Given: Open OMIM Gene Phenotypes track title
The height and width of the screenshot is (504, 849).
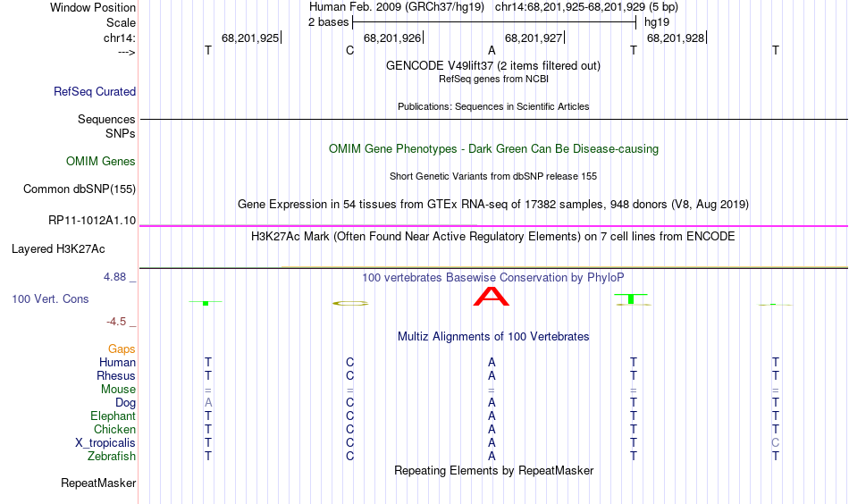Looking at the screenshot, I should click(x=494, y=149).
